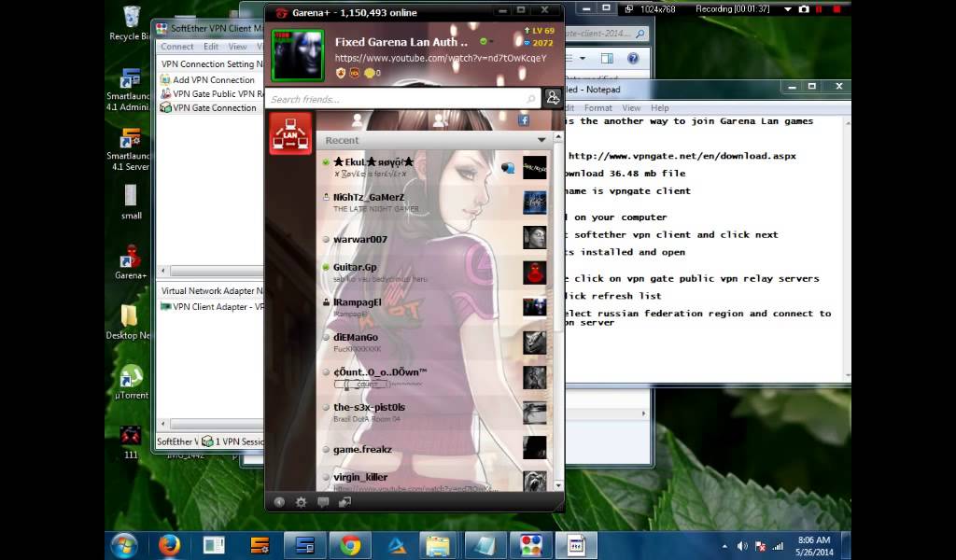Click the LV 69 level indicator

click(x=539, y=31)
